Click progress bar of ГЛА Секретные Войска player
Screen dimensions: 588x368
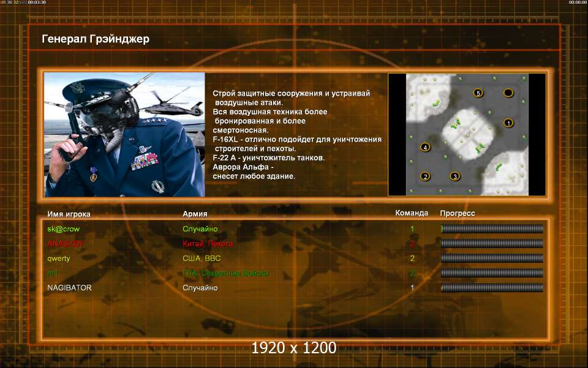(x=492, y=273)
